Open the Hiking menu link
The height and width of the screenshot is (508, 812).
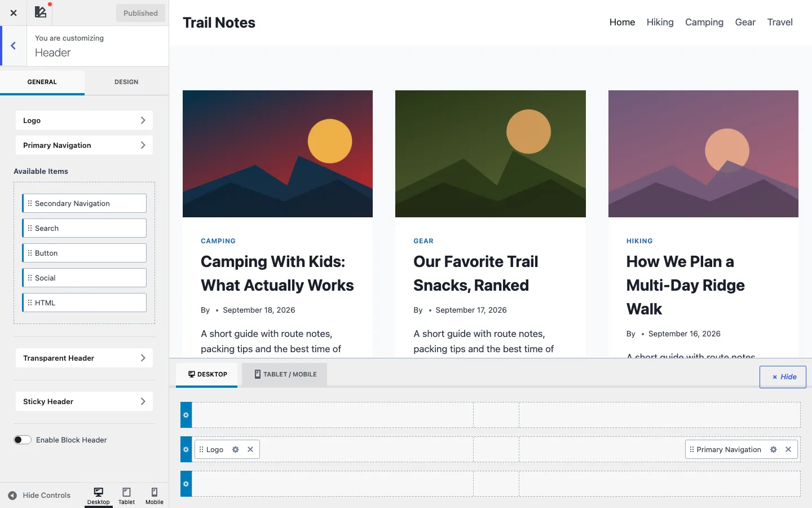[660, 23]
